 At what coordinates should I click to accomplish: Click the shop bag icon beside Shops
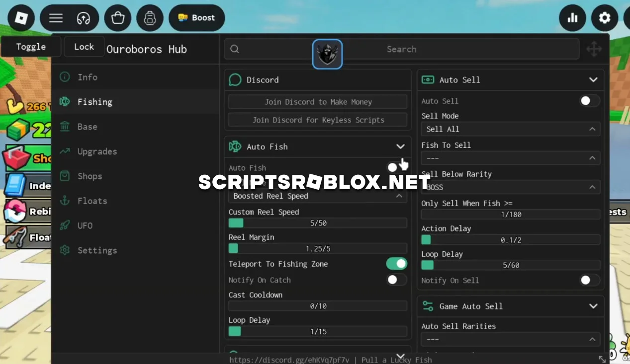65,176
